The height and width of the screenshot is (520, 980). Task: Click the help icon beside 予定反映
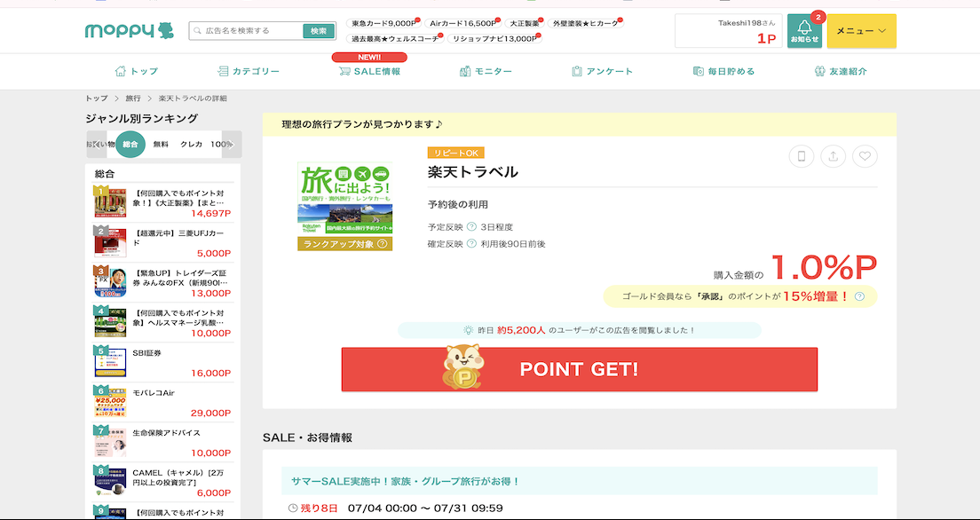(x=471, y=227)
